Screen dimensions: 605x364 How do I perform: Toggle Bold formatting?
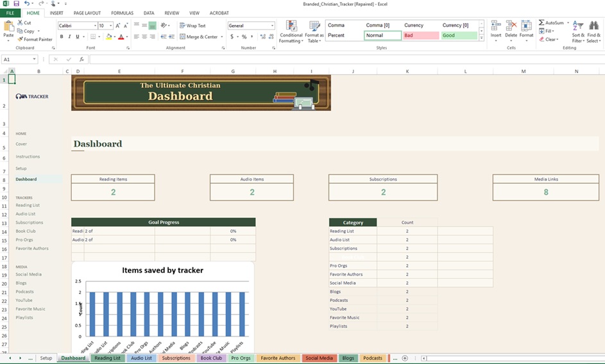(x=62, y=37)
